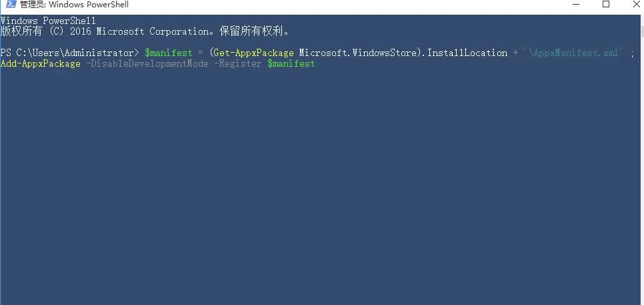This screenshot has height=305, width=644.
Task: Click the $manifest at the command end
Action: click(x=291, y=63)
